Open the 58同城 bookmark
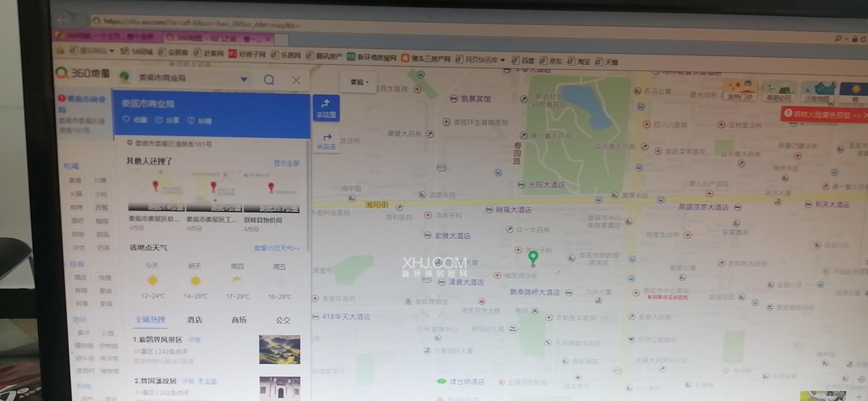 coord(136,52)
